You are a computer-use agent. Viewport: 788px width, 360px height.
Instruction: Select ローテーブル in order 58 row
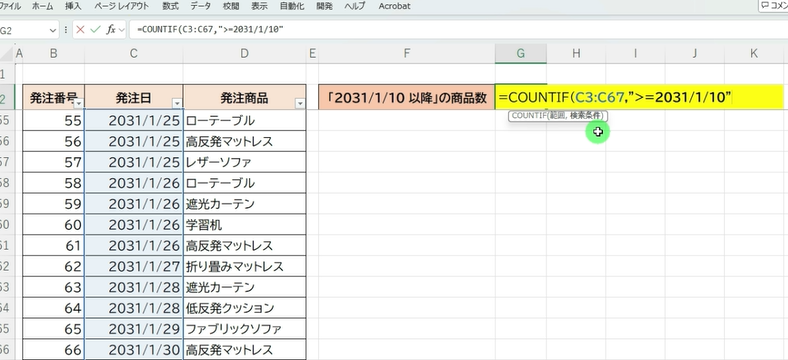pyautogui.click(x=245, y=183)
